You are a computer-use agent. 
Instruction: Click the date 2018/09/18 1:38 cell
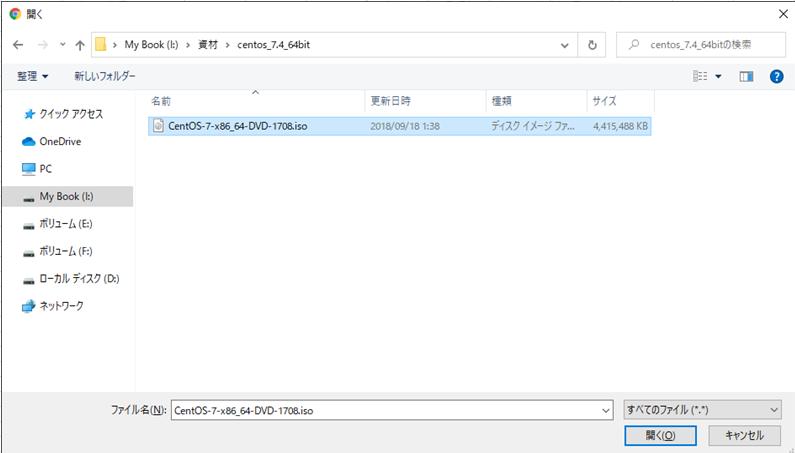pos(405,126)
